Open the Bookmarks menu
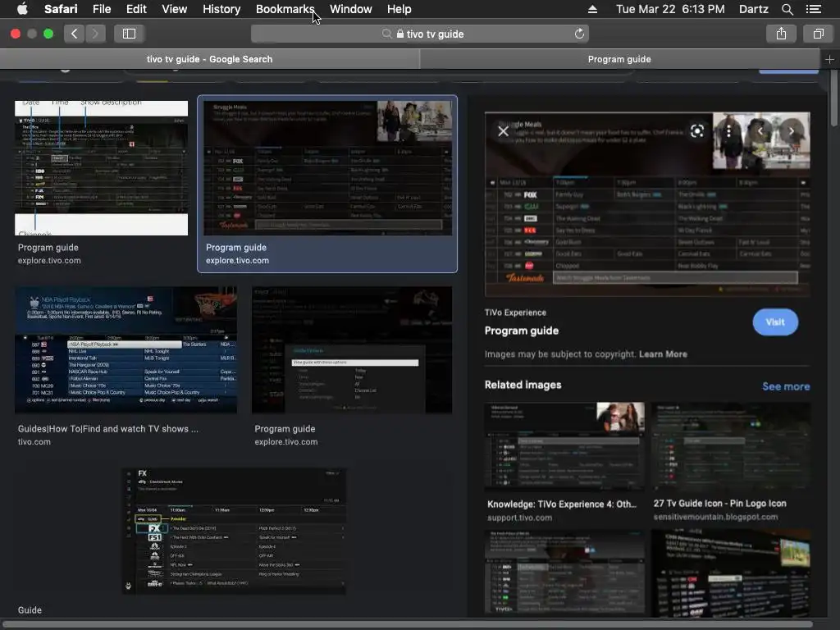 285,9
